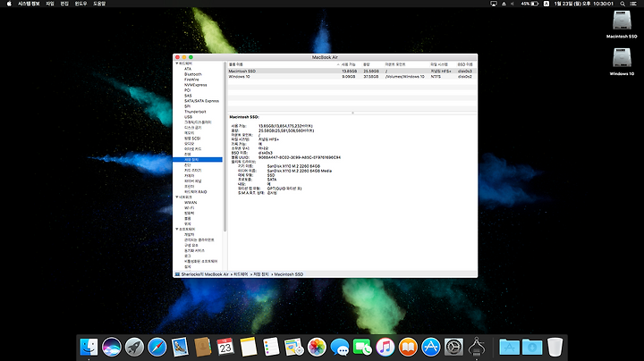Open 윈도우 menu in menu bar
This screenshot has width=644, height=361.
coord(80,4)
